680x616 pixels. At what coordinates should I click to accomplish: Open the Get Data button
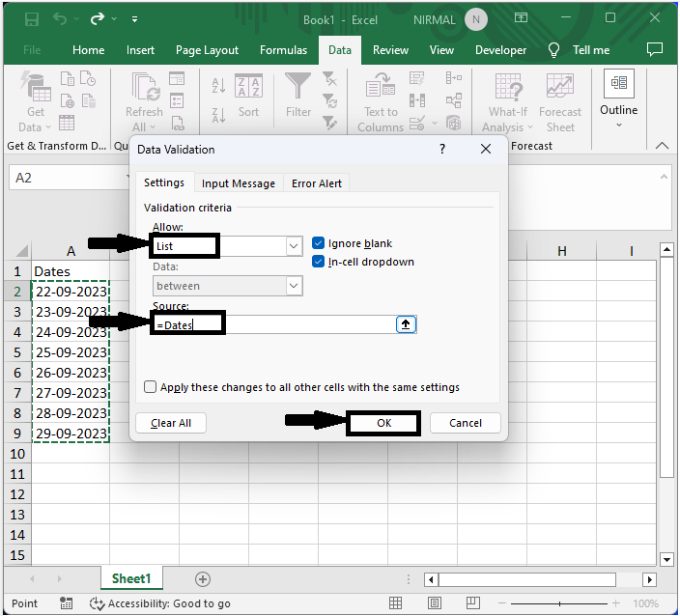pos(35,102)
